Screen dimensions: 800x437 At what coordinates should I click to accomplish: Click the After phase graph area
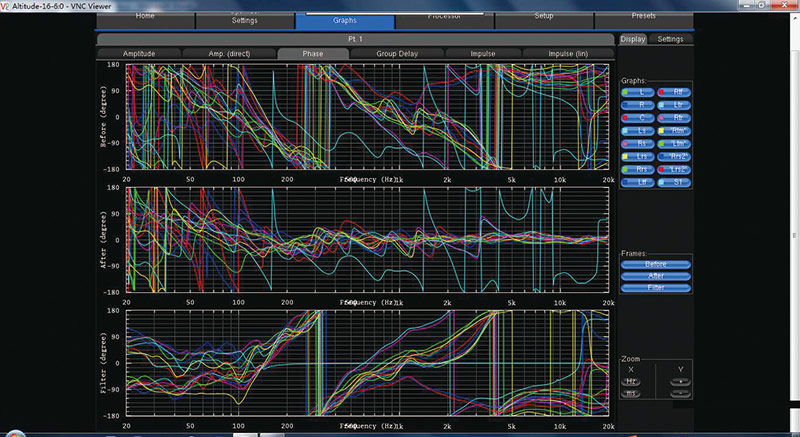tap(367, 240)
